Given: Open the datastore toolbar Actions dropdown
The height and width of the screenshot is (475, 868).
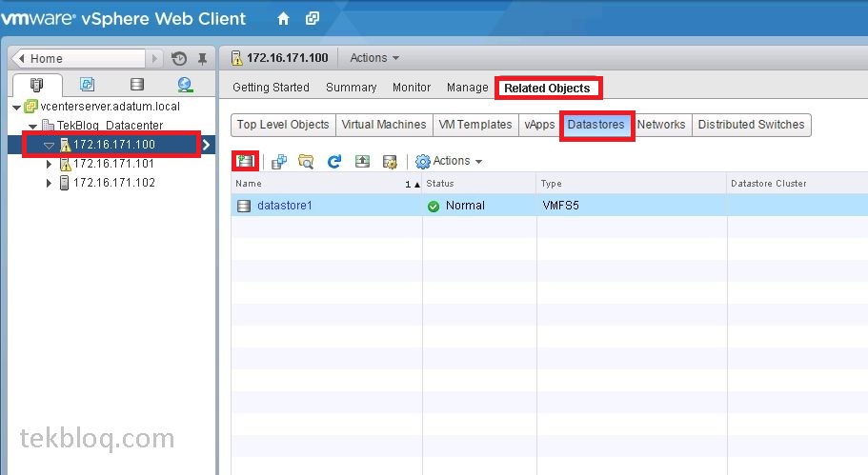Looking at the screenshot, I should 456,161.
